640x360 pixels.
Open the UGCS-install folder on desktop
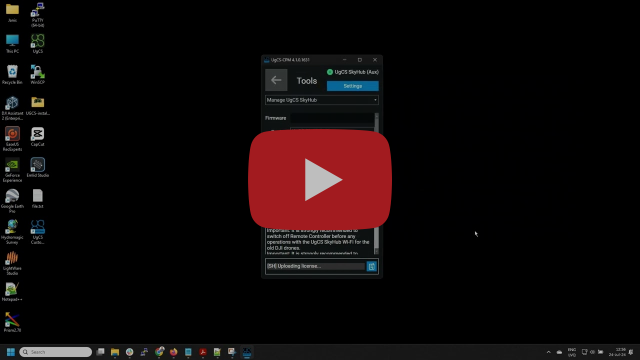click(x=38, y=106)
